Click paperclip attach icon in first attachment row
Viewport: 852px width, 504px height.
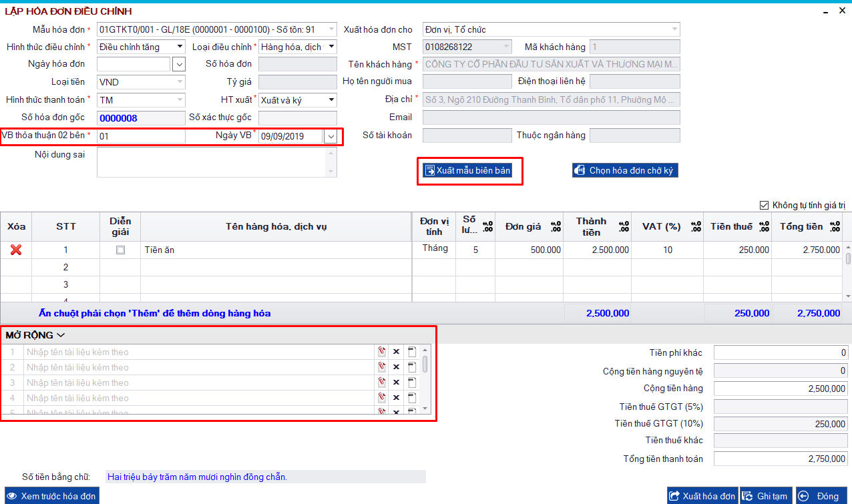382,352
